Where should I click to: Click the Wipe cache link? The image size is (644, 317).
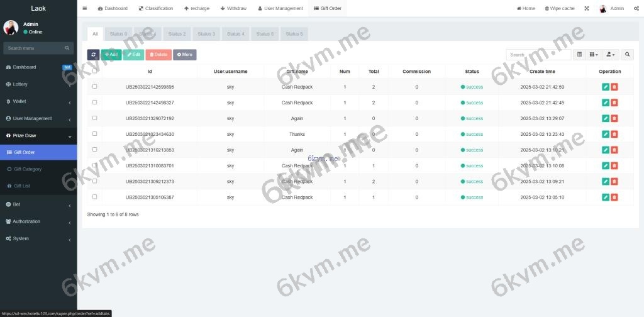click(x=559, y=8)
